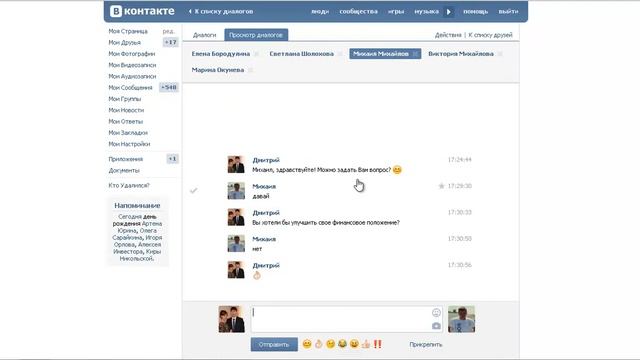Click 'выйти' to log out
Image resolution: width=640 pixels, height=360 pixels.
click(508, 11)
